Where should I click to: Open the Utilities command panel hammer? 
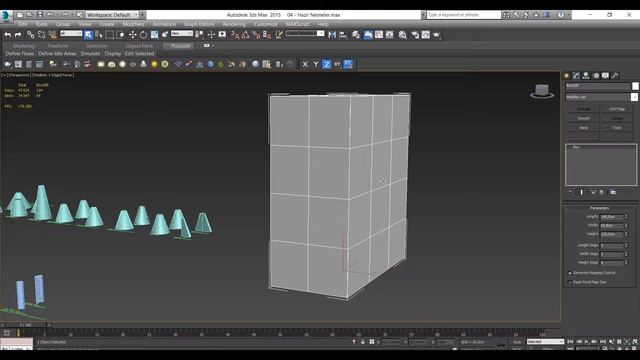[x=615, y=76]
